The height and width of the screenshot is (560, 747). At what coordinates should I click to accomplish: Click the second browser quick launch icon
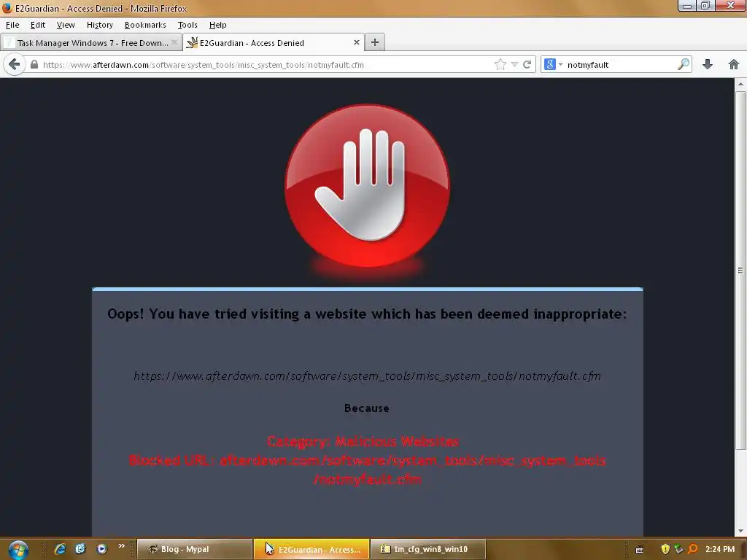(80, 549)
